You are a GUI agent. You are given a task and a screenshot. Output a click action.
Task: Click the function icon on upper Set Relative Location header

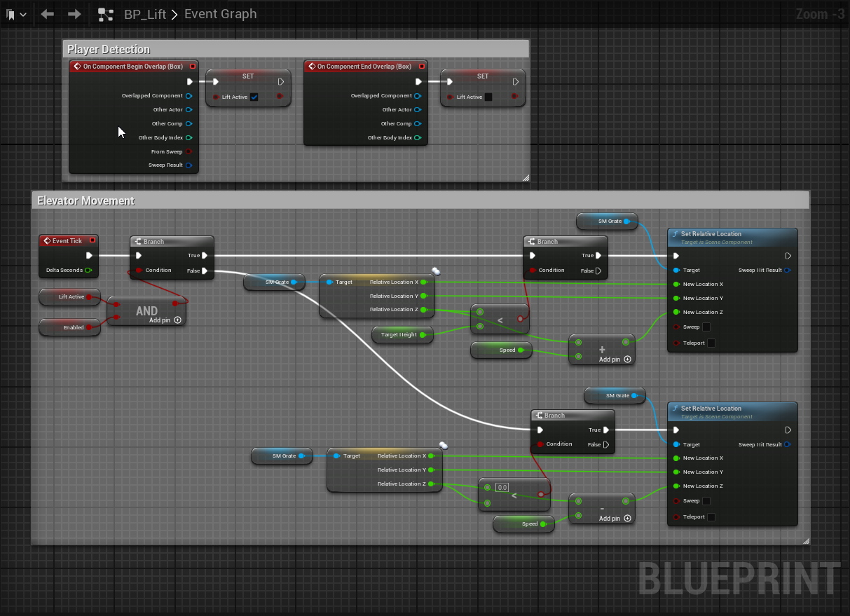click(x=676, y=234)
